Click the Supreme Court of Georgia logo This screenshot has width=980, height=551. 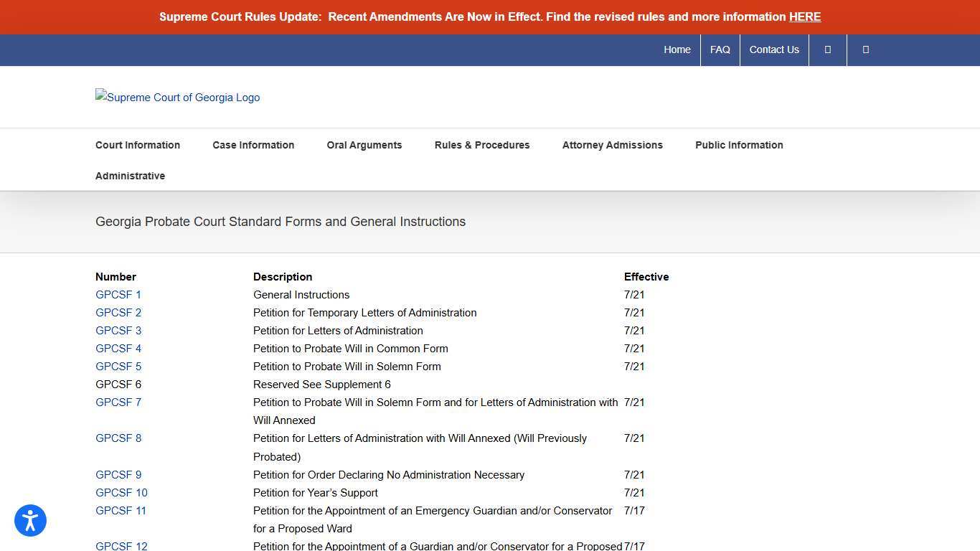pyautogui.click(x=177, y=98)
